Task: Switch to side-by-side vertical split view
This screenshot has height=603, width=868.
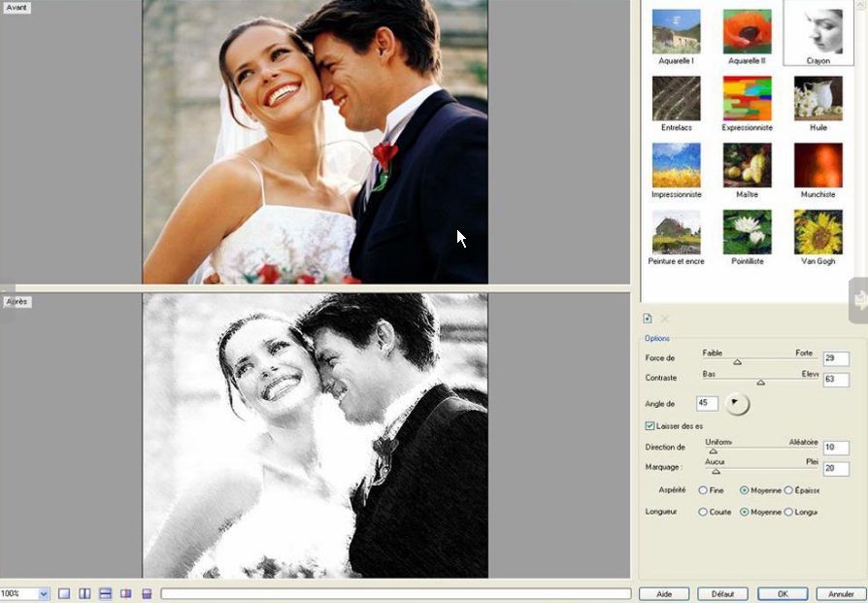Action: [x=84, y=593]
